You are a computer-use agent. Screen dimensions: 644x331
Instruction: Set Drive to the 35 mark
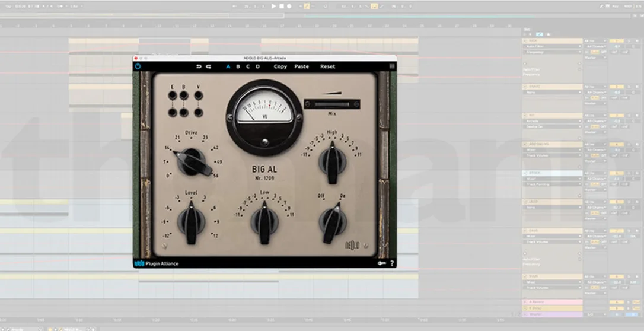tap(205, 138)
